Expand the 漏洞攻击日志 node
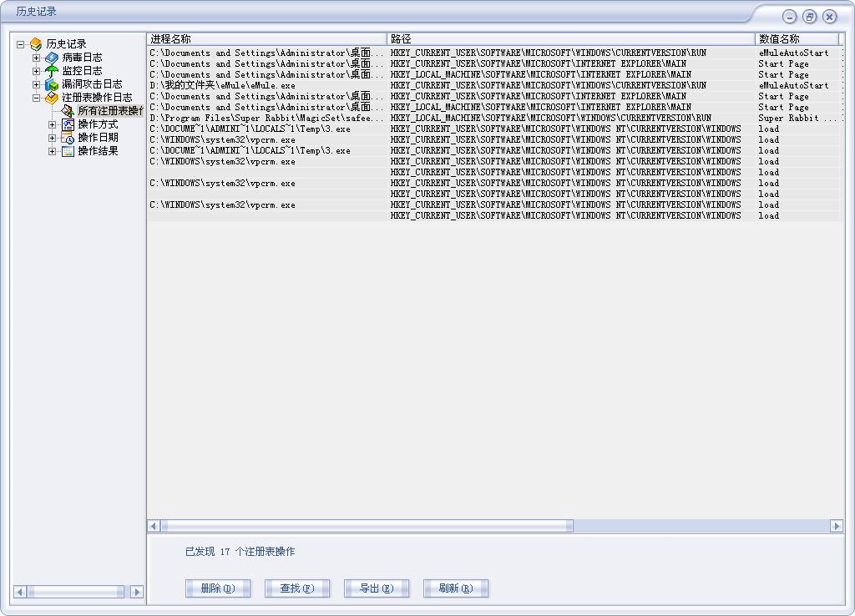This screenshot has height=616, width=855. click(36, 84)
